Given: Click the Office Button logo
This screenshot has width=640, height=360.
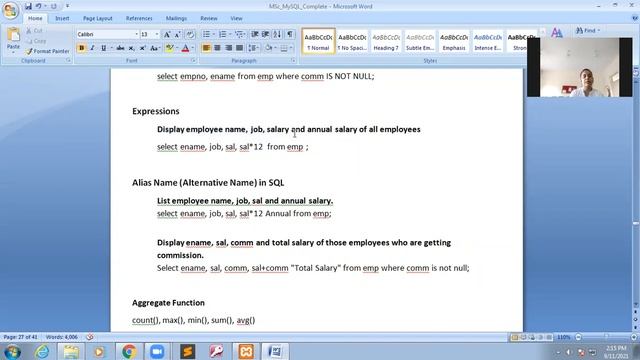Looking at the screenshot, I should pos(10,10).
